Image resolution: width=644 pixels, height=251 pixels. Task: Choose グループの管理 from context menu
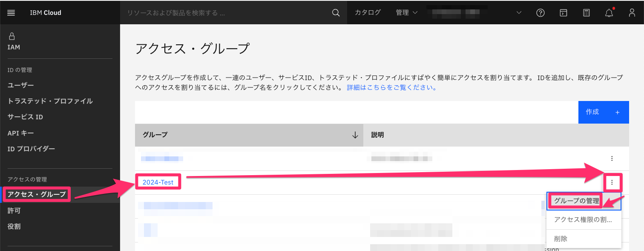point(584,201)
